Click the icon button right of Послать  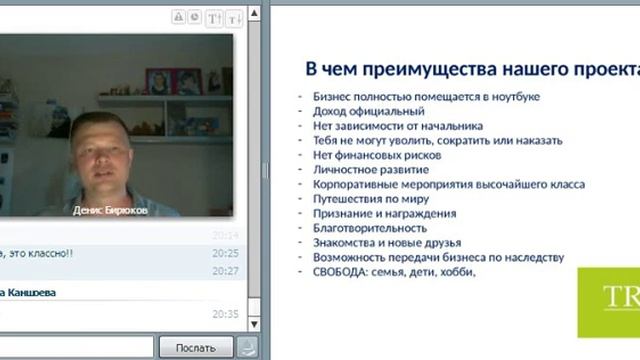tap(248, 347)
